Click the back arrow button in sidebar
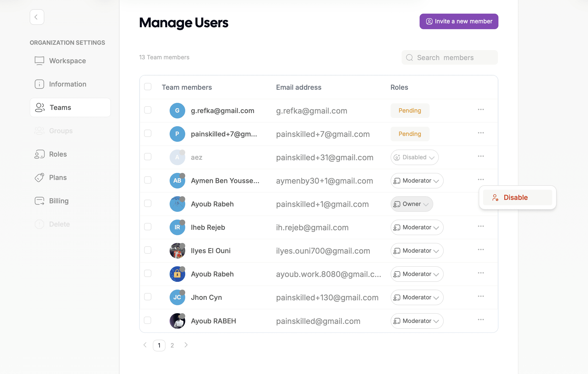 (37, 17)
